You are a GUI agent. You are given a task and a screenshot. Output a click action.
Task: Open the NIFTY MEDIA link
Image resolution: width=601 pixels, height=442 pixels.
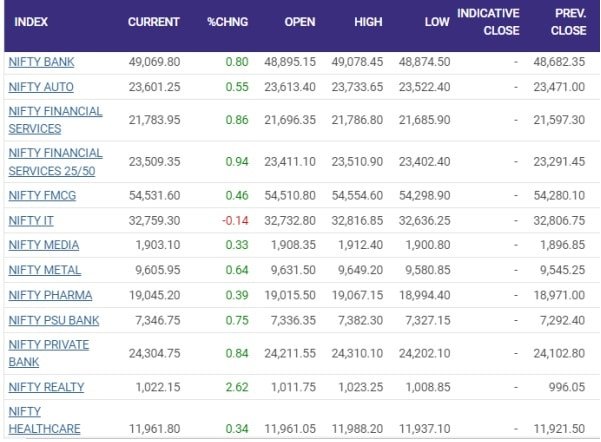(x=43, y=245)
